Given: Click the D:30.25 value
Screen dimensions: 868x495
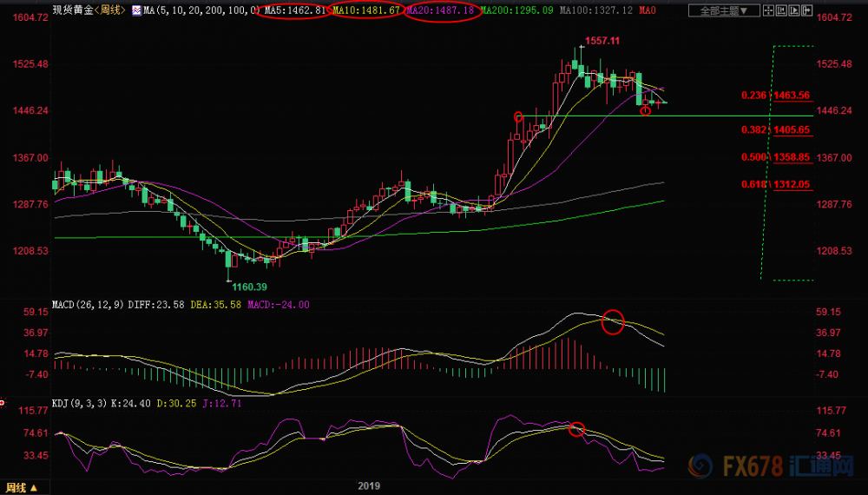Looking at the screenshot, I should [176, 403].
